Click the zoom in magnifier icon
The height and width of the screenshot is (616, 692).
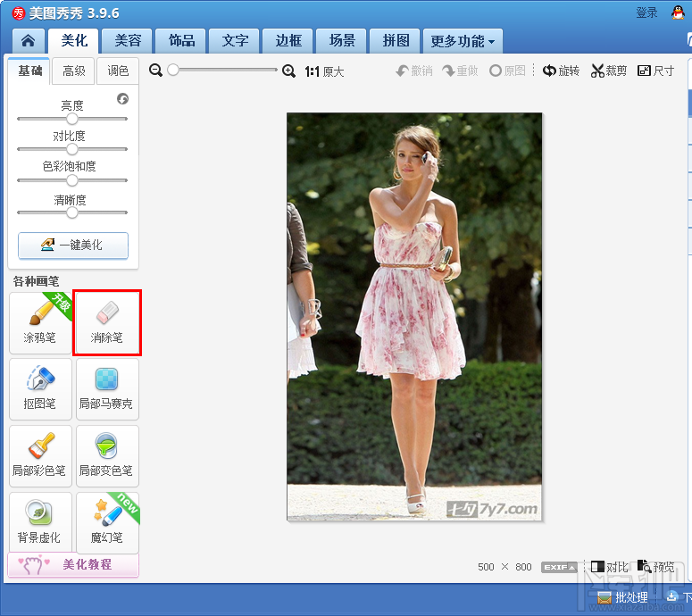pos(288,71)
